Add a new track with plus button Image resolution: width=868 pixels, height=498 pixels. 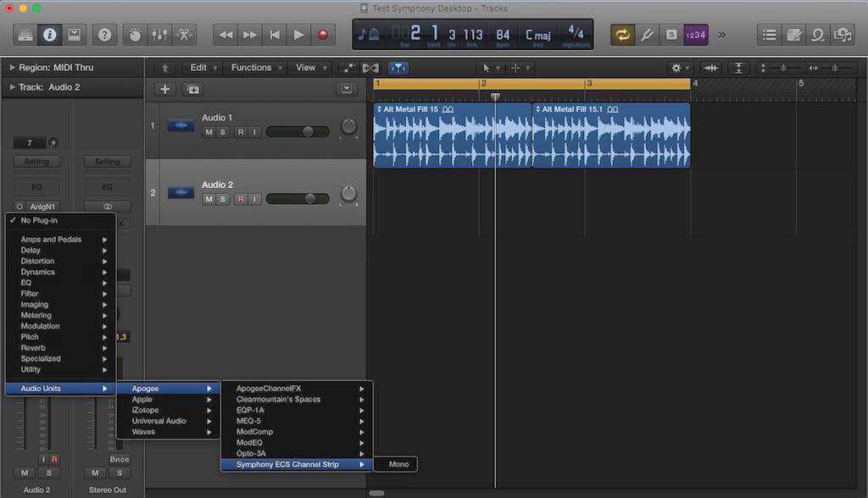pyautogui.click(x=164, y=89)
